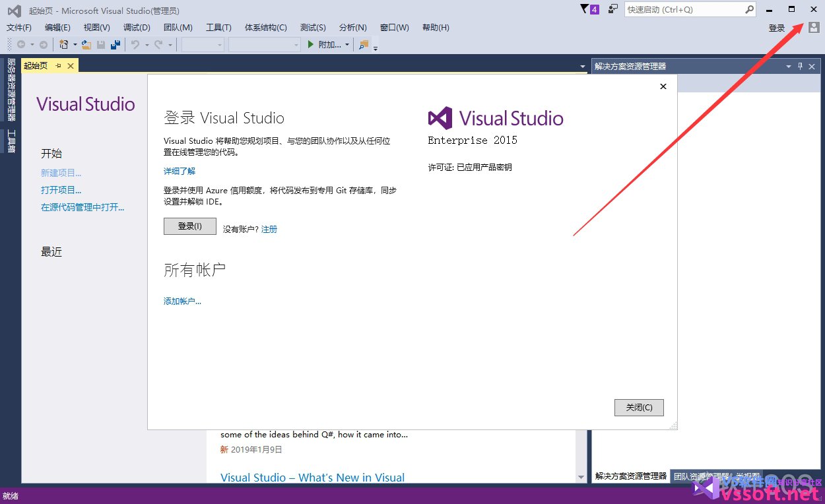Image resolution: width=825 pixels, height=504 pixels.
Task: Open the 视图(V) menu
Action: (x=97, y=28)
